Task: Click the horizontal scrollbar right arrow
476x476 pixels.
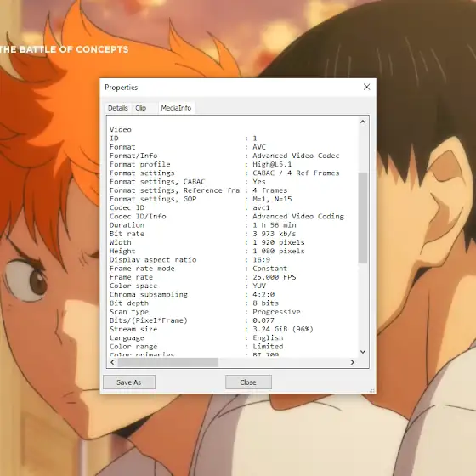Action: coord(353,362)
